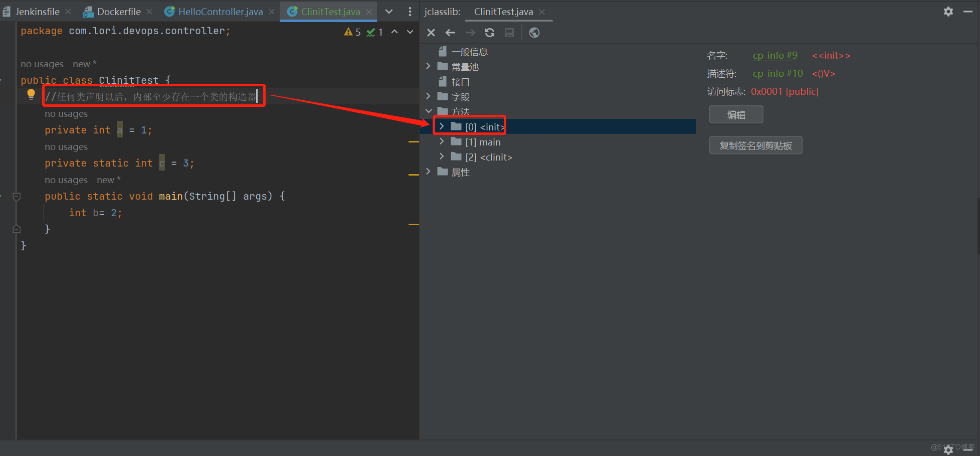
Task: Show the hidden editor tabs dropdown
Action: click(389, 12)
